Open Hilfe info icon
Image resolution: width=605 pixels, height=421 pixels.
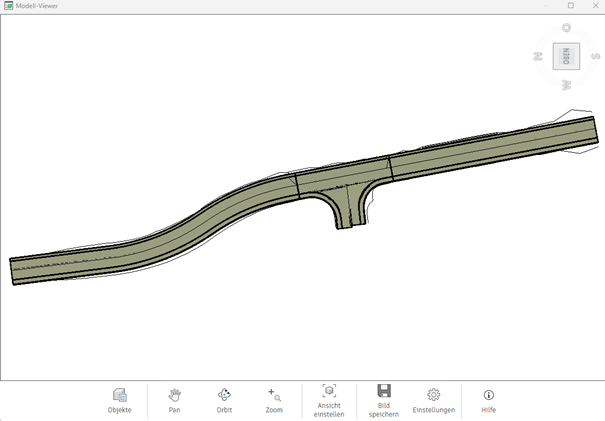[x=488, y=400]
